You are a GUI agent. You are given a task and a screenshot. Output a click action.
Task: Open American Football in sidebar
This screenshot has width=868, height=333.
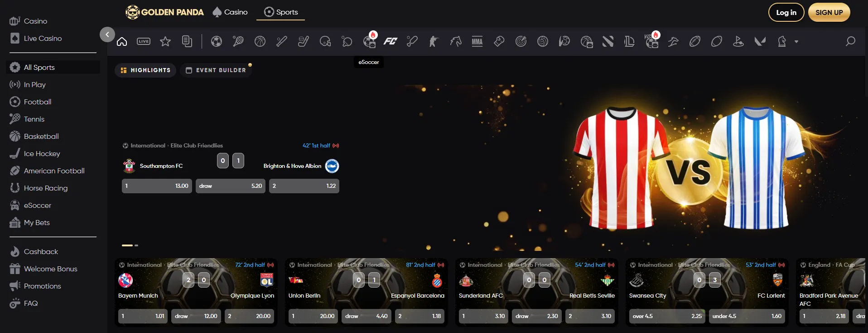point(53,171)
